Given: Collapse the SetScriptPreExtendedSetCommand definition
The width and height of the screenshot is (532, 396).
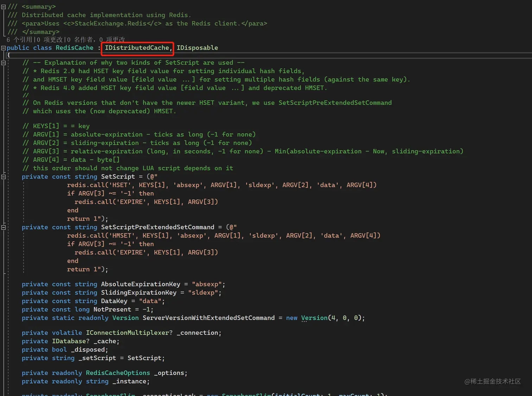Looking at the screenshot, I should click(x=4, y=228).
